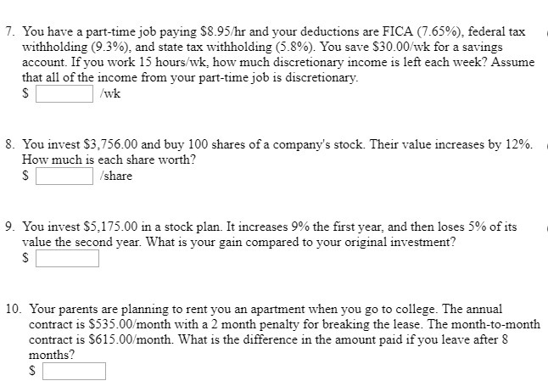Click the '$30.00/wk' savings text

401,48
